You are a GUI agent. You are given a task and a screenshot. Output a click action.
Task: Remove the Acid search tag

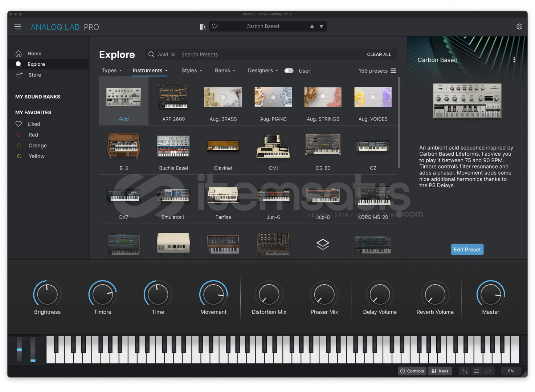tap(173, 54)
